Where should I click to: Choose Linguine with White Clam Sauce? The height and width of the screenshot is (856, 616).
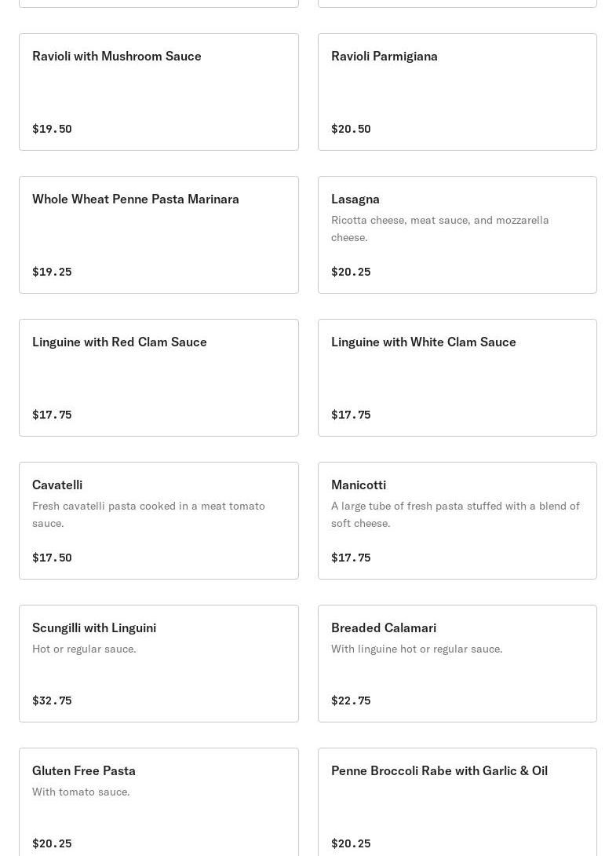coord(457,377)
